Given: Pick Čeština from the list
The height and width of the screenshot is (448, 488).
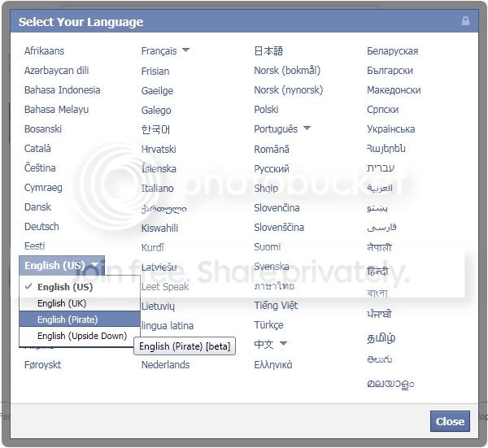Looking at the screenshot, I should (x=40, y=168).
